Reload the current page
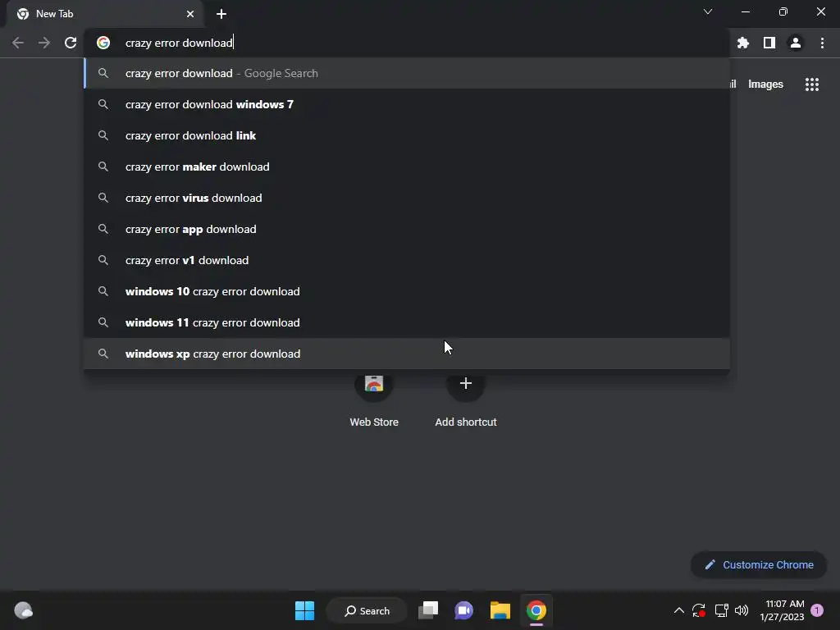Image resolution: width=840 pixels, height=630 pixels. [71, 43]
